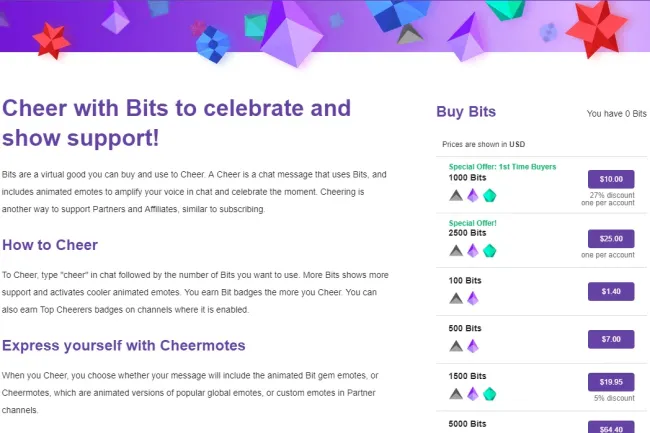Click the "You have 0 Bits" balance text
The image size is (650, 433).
(x=616, y=114)
